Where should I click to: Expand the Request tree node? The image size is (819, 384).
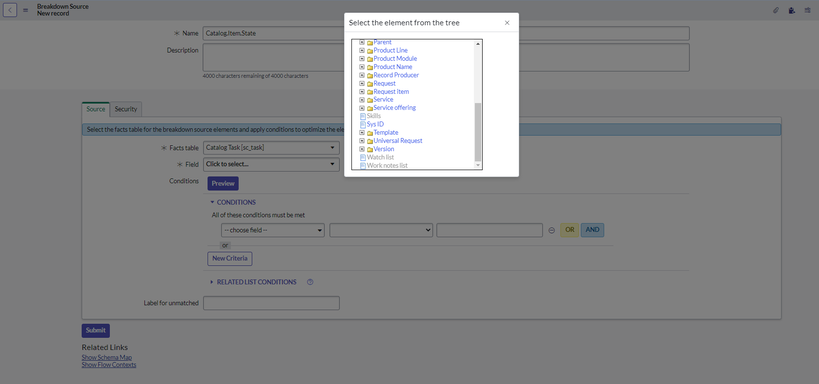pos(361,83)
